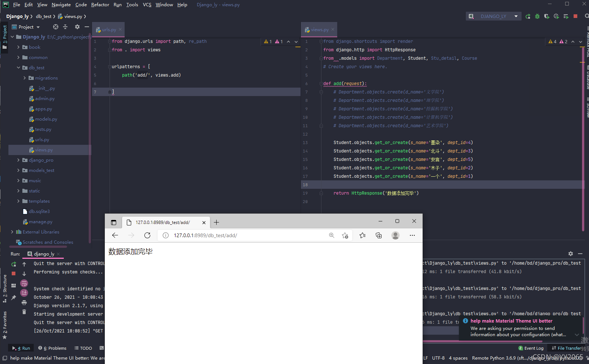Open the Refactor menu
The height and width of the screenshot is (364, 589).
[100, 5]
